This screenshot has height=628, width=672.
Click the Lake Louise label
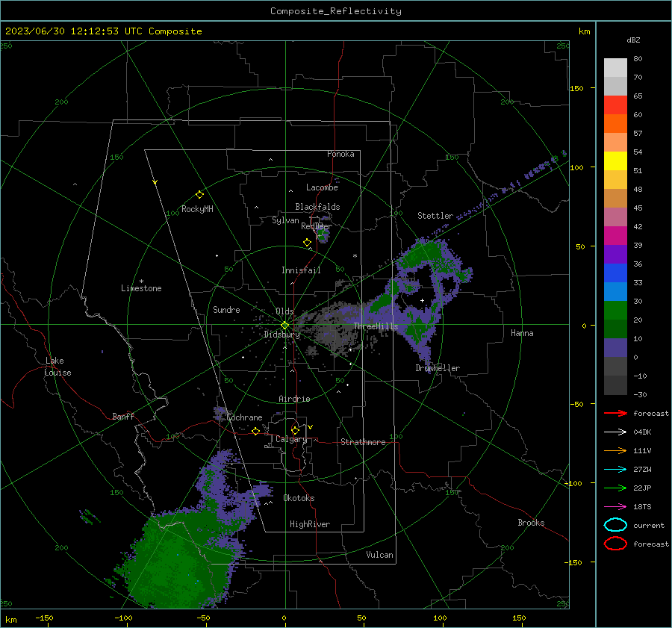click(x=57, y=367)
